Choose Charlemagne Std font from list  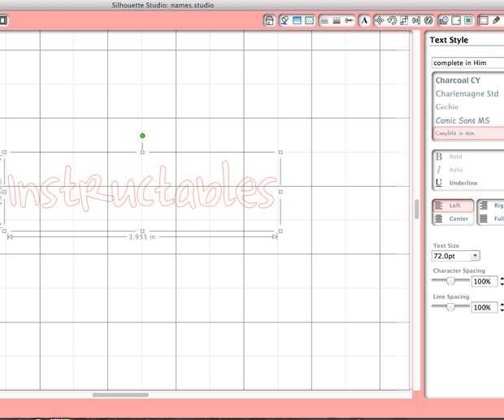click(469, 93)
